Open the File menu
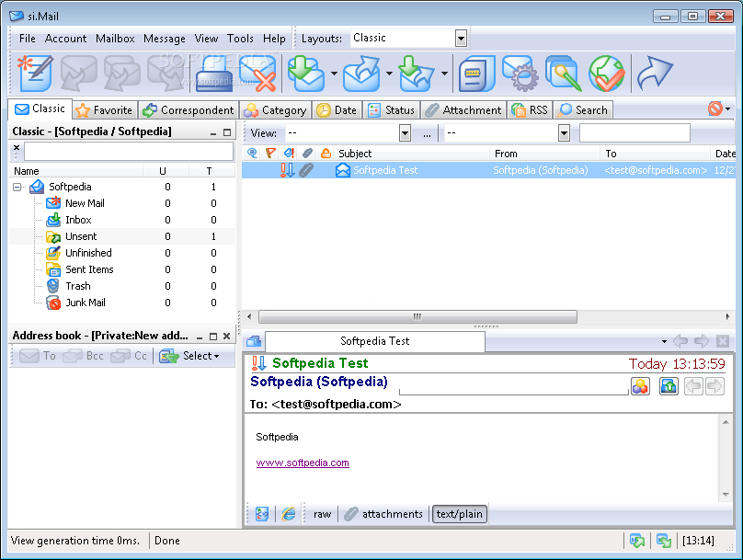This screenshot has height=560, width=743. [27, 39]
